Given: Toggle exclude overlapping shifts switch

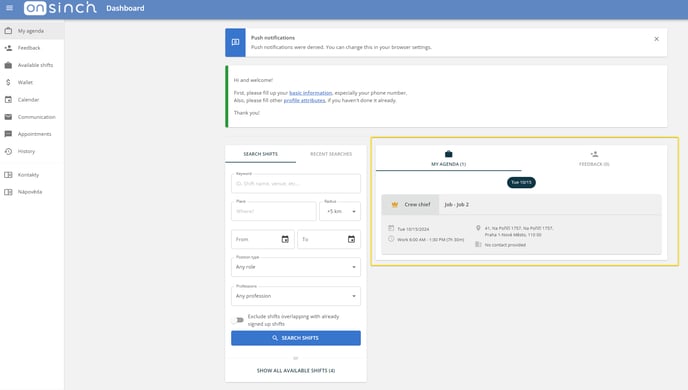Looking at the screenshot, I should (x=238, y=320).
